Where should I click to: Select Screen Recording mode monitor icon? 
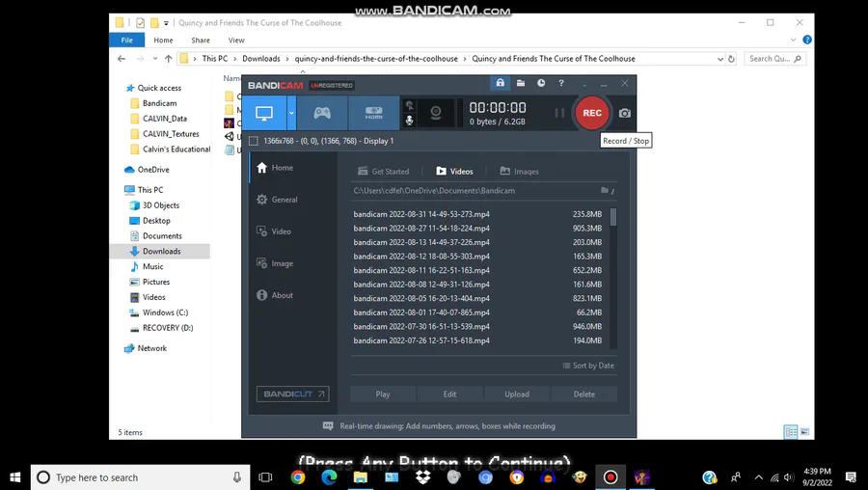tap(264, 113)
